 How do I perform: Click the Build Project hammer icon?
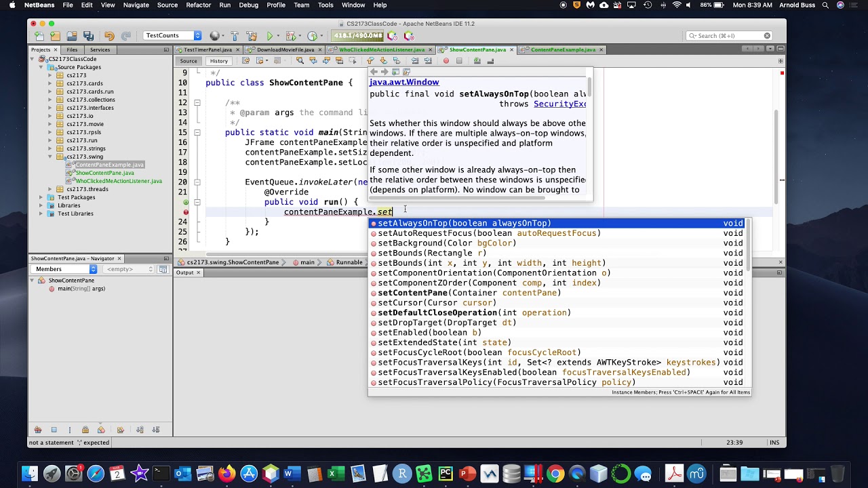click(234, 36)
